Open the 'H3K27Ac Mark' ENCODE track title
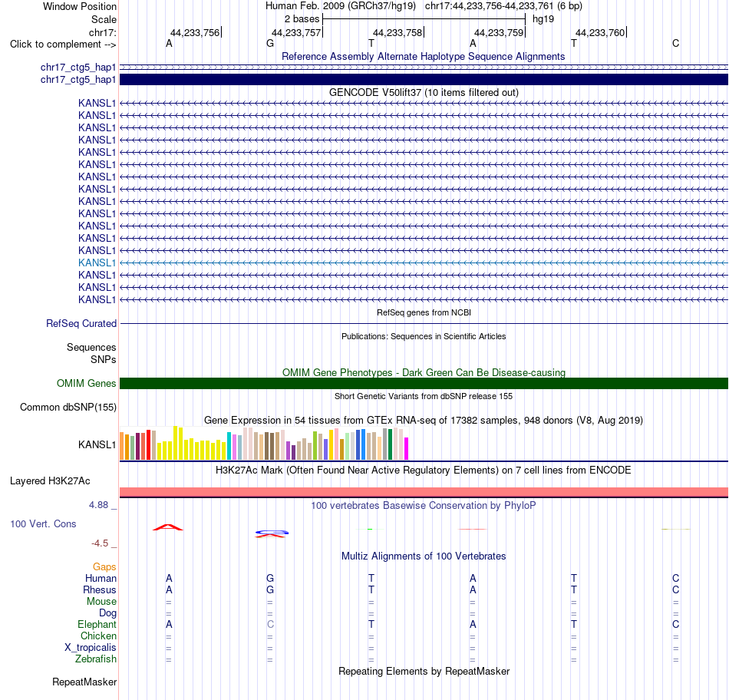The image size is (729, 700). 424,471
